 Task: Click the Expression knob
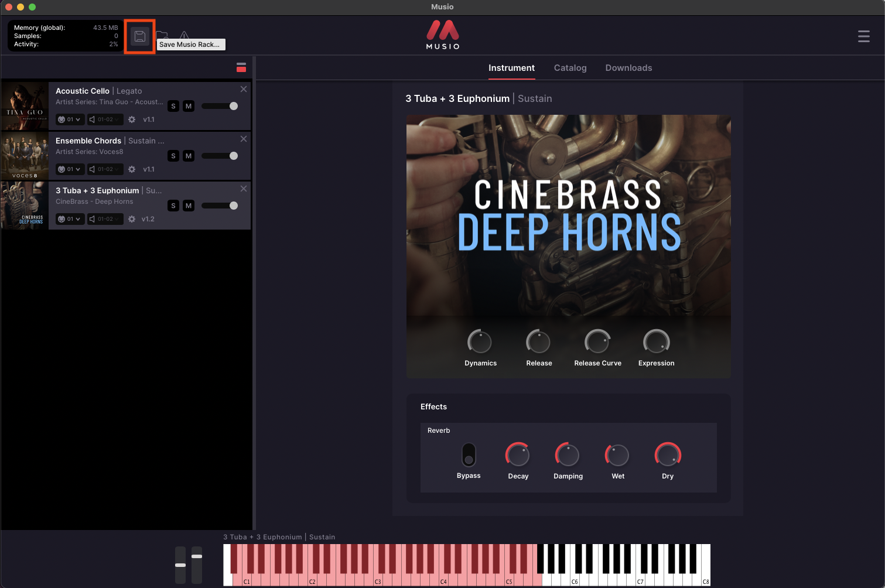point(656,341)
